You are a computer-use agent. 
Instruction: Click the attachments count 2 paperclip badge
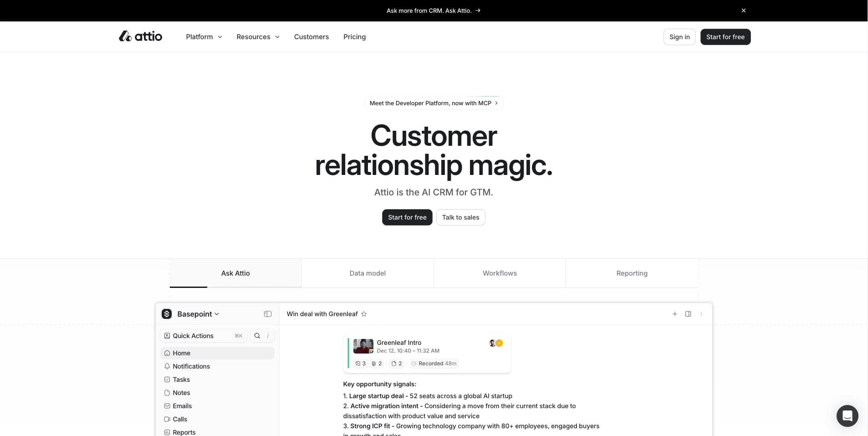click(x=377, y=364)
